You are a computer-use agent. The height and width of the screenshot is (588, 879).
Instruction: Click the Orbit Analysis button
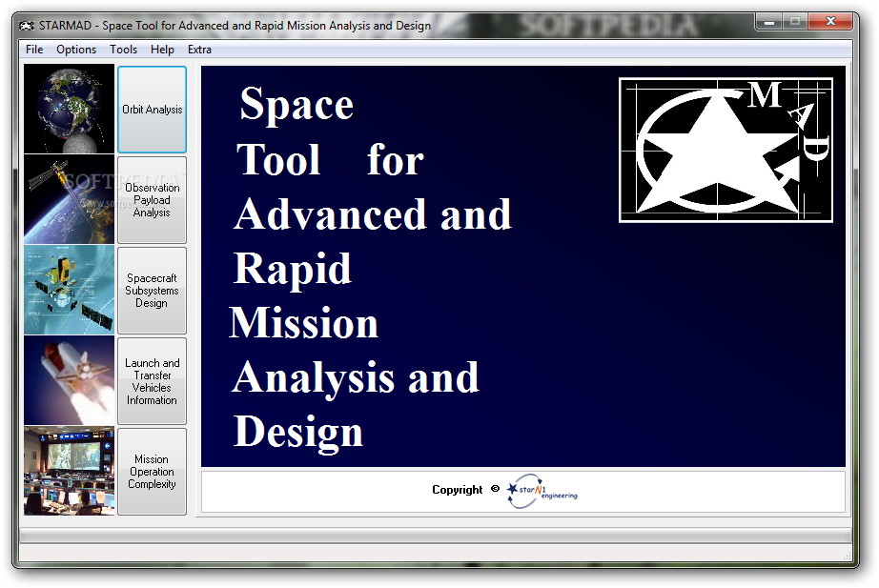click(x=152, y=110)
